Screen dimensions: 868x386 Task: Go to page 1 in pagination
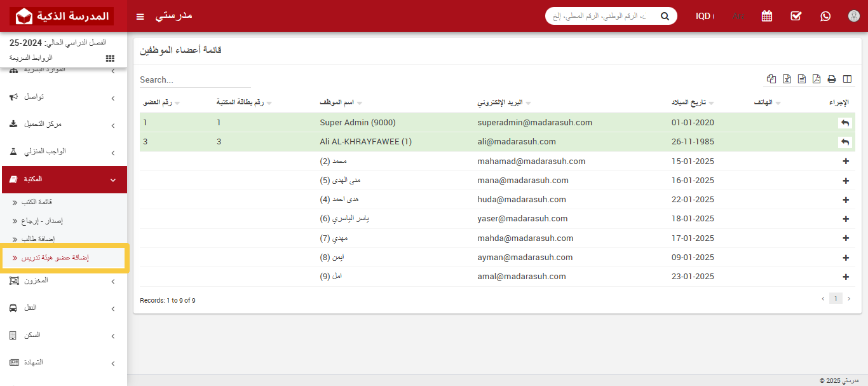tap(836, 298)
